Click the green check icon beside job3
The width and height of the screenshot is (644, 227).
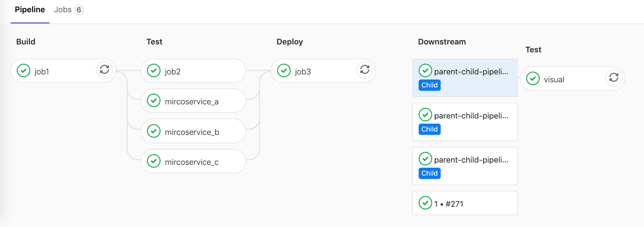(x=284, y=71)
